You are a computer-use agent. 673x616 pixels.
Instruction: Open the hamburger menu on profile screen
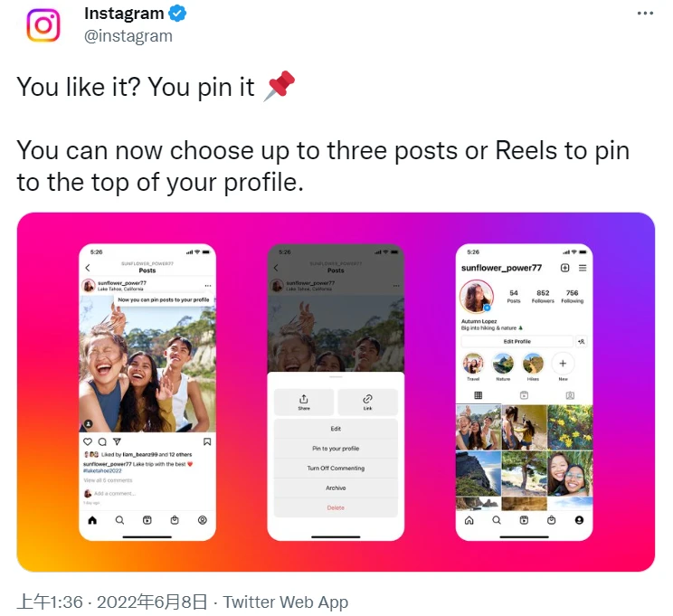click(x=583, y=268)
